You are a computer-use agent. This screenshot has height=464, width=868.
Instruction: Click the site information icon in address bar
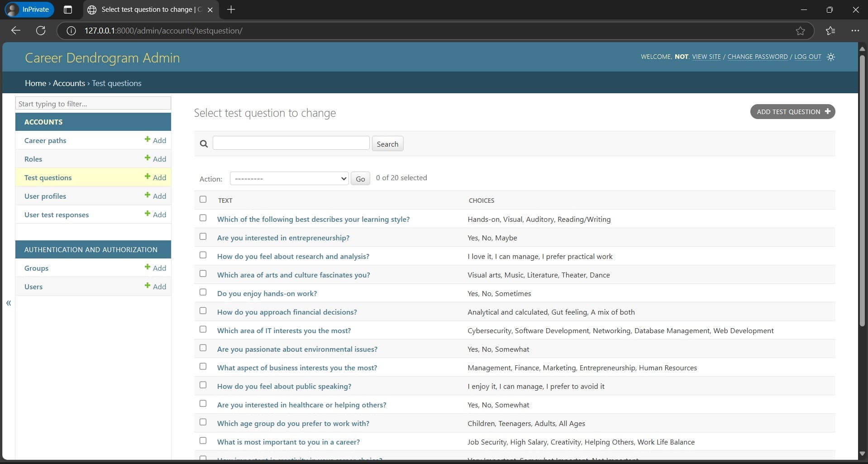71,31
